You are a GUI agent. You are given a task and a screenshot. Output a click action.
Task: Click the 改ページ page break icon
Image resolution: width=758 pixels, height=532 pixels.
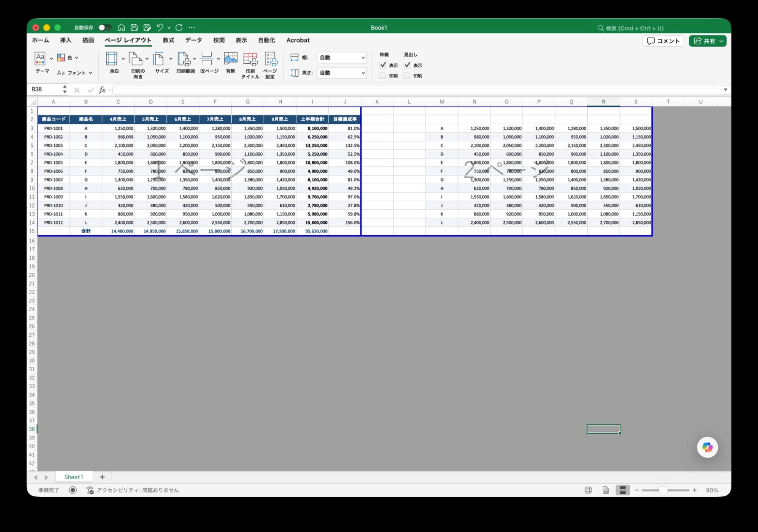point(207,59)
